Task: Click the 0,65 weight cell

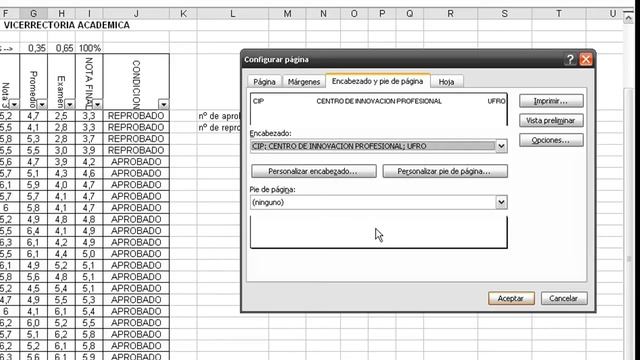Action: [62, 48]
